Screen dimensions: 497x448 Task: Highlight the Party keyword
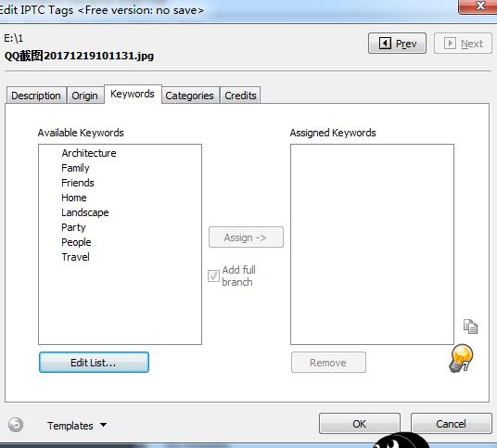(x=73, y=227)
